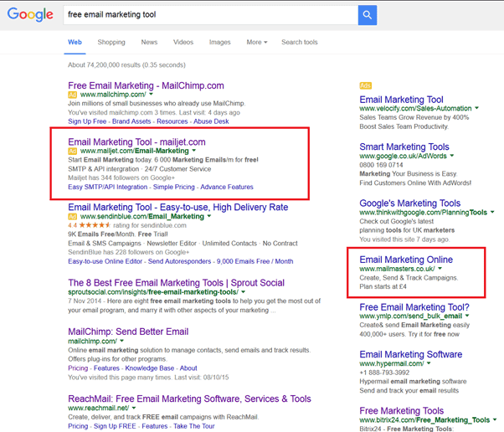Open the Email Marketing Online ad
This screenshot has width=504, height=432.
[406, 260]
